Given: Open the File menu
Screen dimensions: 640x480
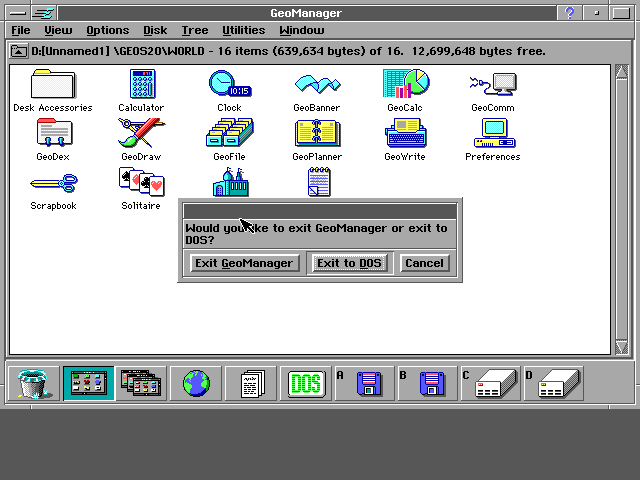Looking at the screenshot, I should (20, 30).
